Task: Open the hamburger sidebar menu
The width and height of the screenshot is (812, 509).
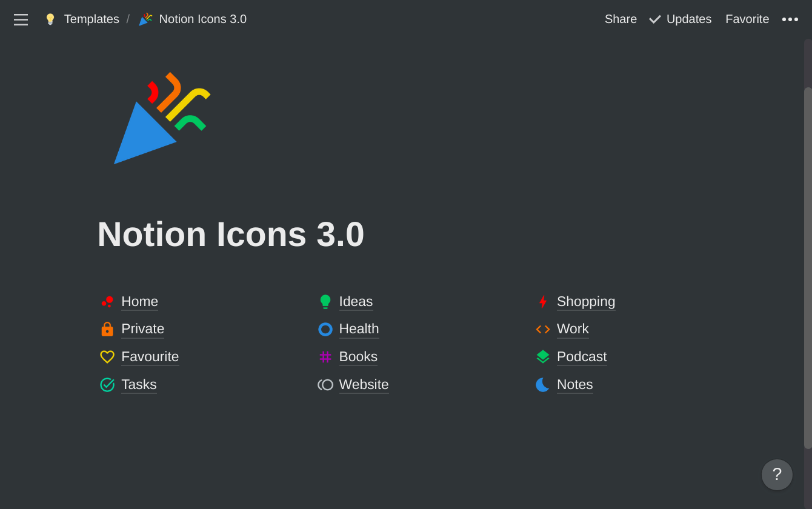Action: click(x=21, y=19)
